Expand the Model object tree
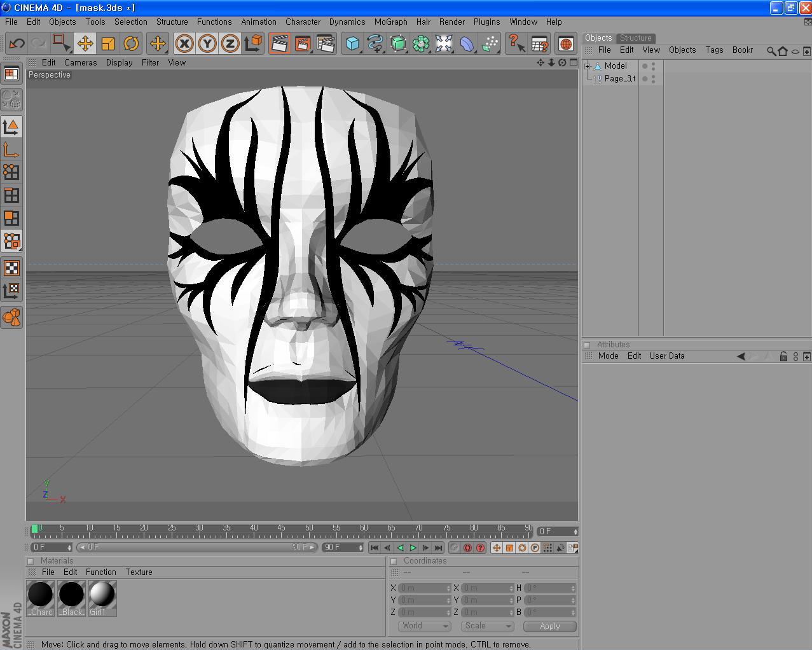The width and height of the screenshot is (812, 650). [x=588, y=66]
